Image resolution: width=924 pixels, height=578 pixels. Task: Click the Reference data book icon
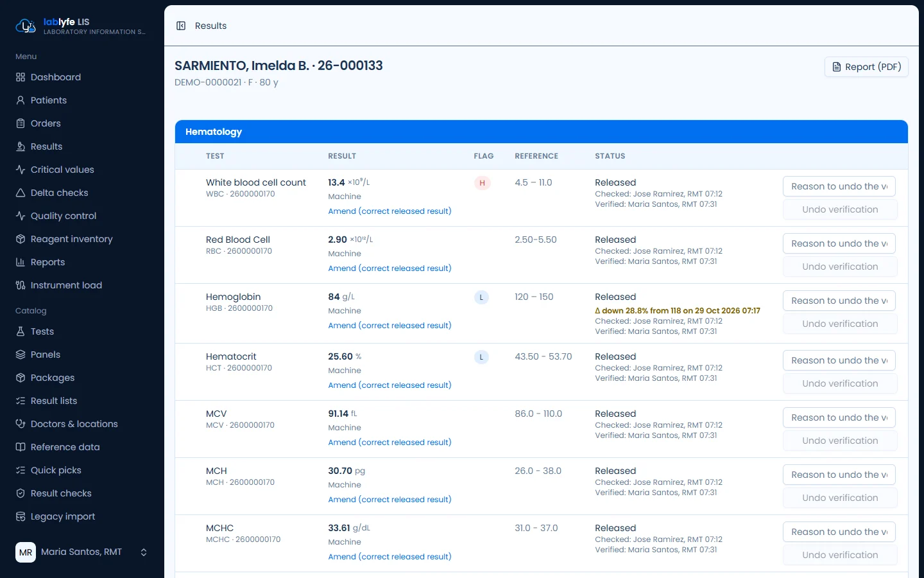coord(21,447)
